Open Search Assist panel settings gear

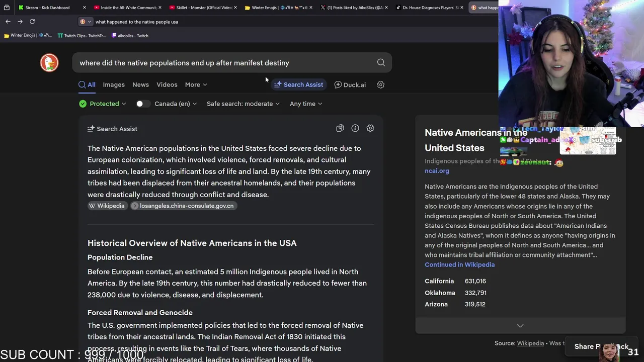tap(370, 129)
